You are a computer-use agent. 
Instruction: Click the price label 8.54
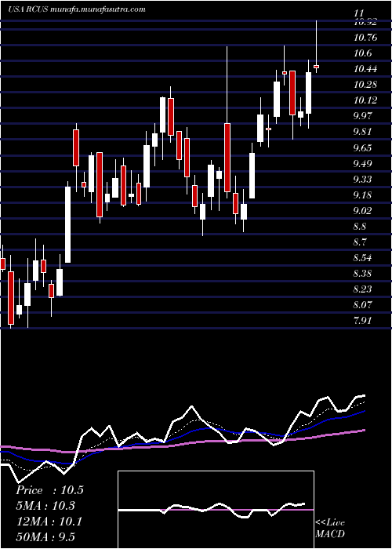tap(363, 258)
